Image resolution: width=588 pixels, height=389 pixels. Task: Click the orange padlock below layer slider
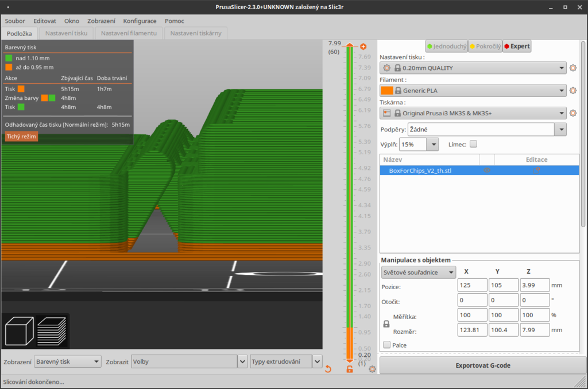[349, 369]
